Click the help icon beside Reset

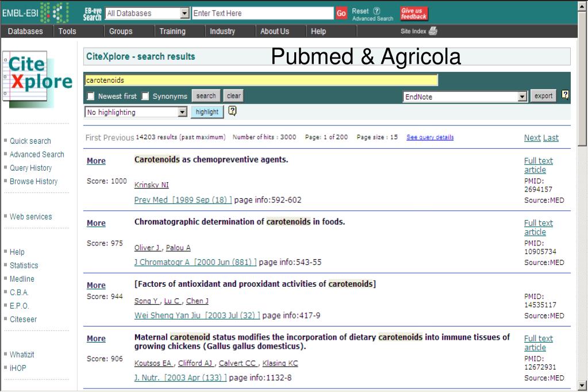coord(376,11)
